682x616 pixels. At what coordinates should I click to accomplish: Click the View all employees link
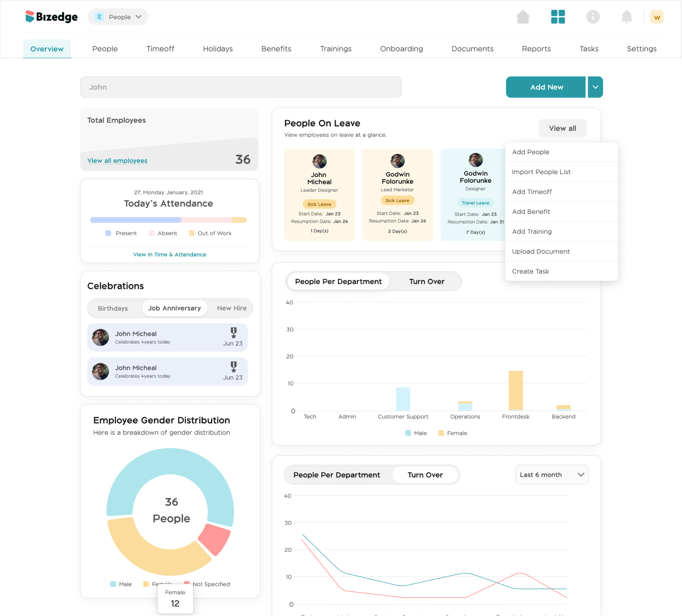point(117,161)
